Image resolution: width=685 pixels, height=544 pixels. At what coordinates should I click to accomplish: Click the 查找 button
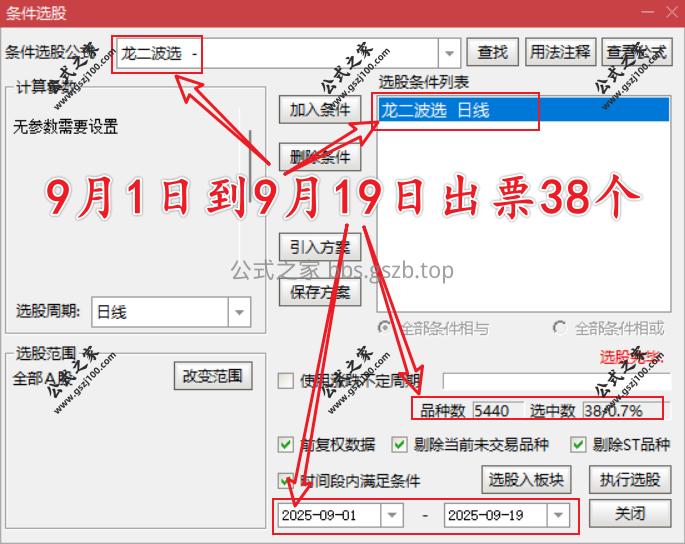(x=492, y=52)
